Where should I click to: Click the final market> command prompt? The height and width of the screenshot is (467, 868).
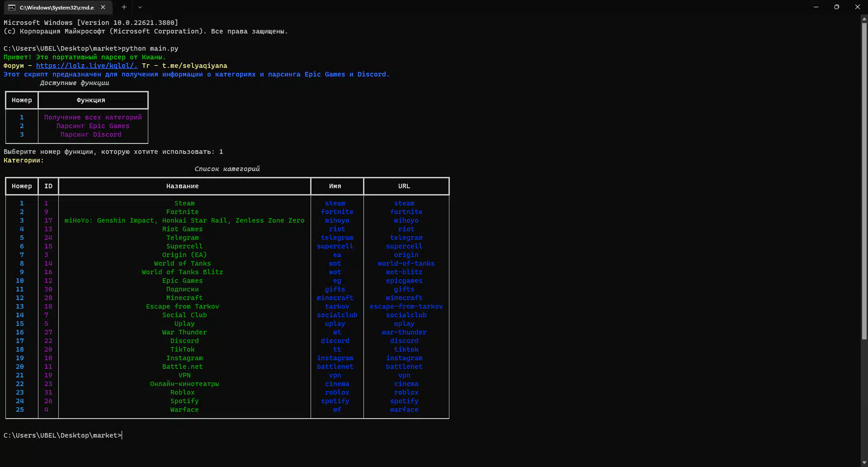62,435
